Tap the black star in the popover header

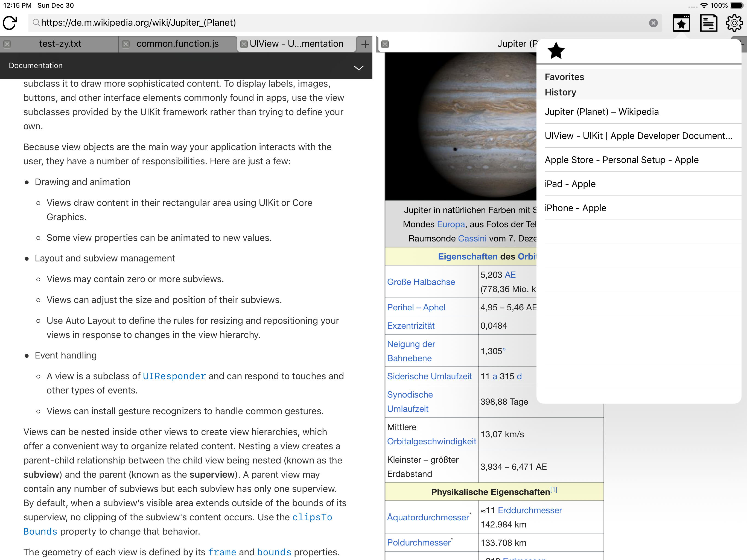[x=556, y=51]
